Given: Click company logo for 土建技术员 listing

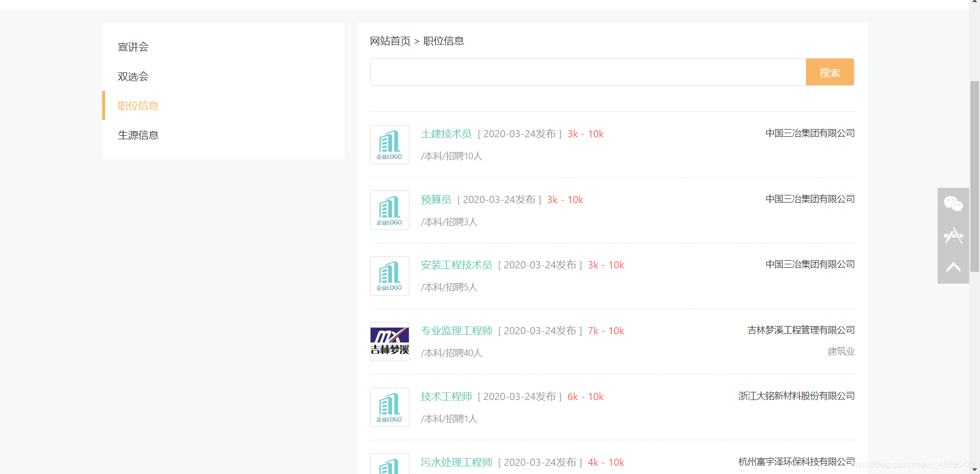Looking at the screenshot, I should tap(389, 144).
